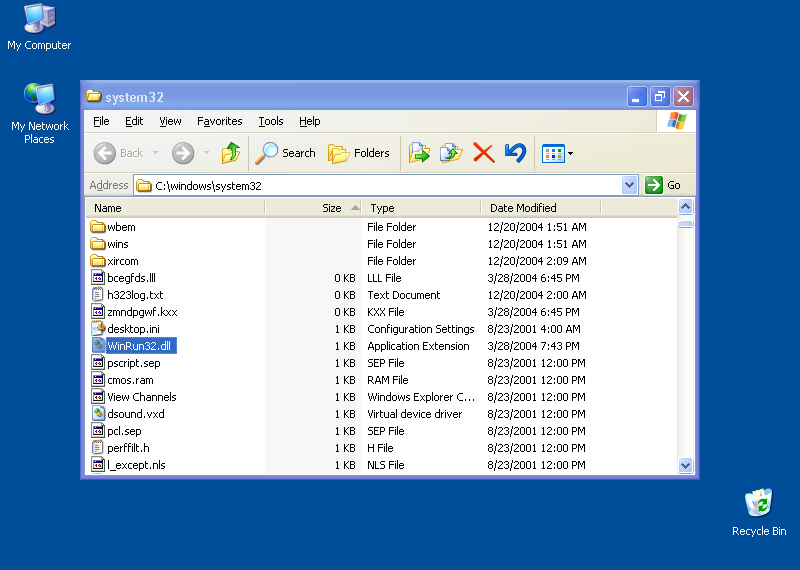Click the Forward navigation arrow
Viewport: 800px width, 570px height.
click(x=183, y=153)
